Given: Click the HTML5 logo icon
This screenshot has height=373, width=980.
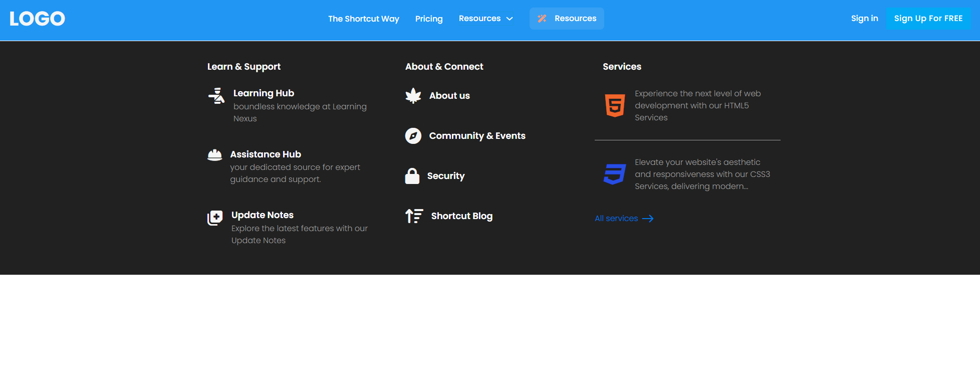Looking at the screenshot, I should (615, 105).
